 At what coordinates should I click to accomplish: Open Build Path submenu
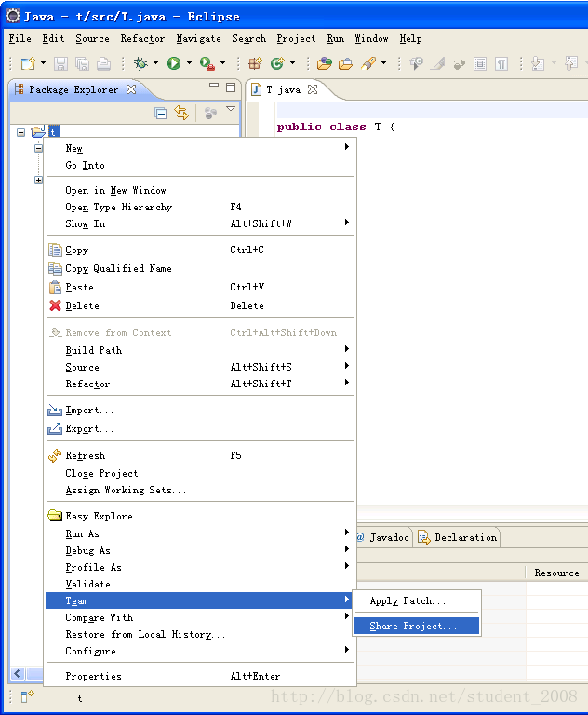[x=200, y=350]
